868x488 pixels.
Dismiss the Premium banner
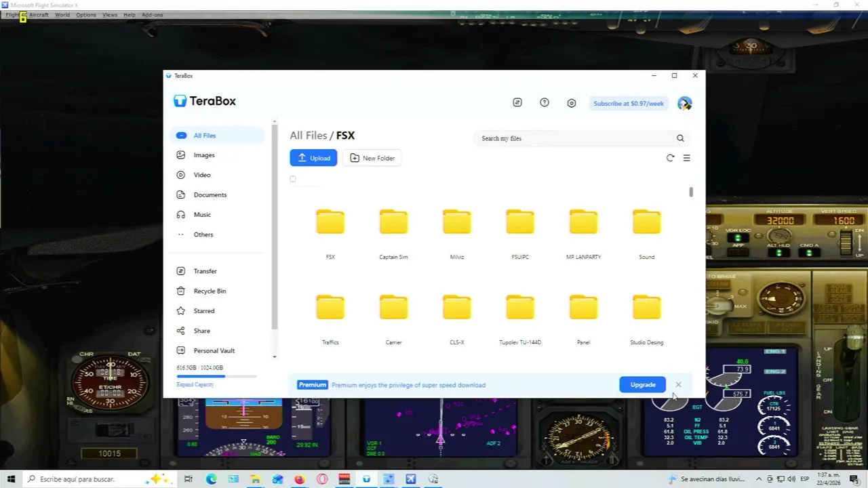[x=678, y=385]
